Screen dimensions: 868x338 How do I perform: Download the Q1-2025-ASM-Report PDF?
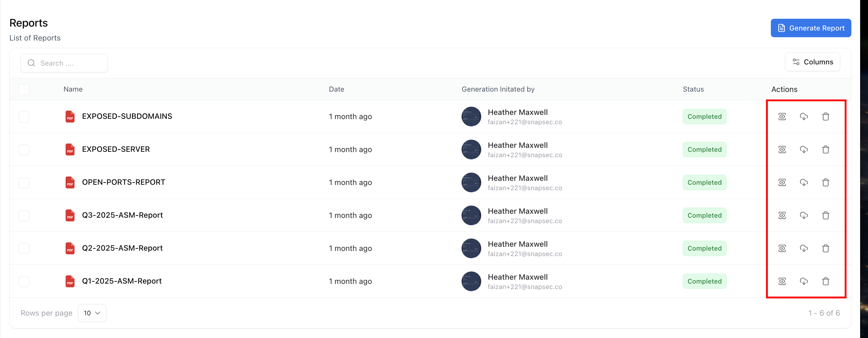(x=804, y=281)
